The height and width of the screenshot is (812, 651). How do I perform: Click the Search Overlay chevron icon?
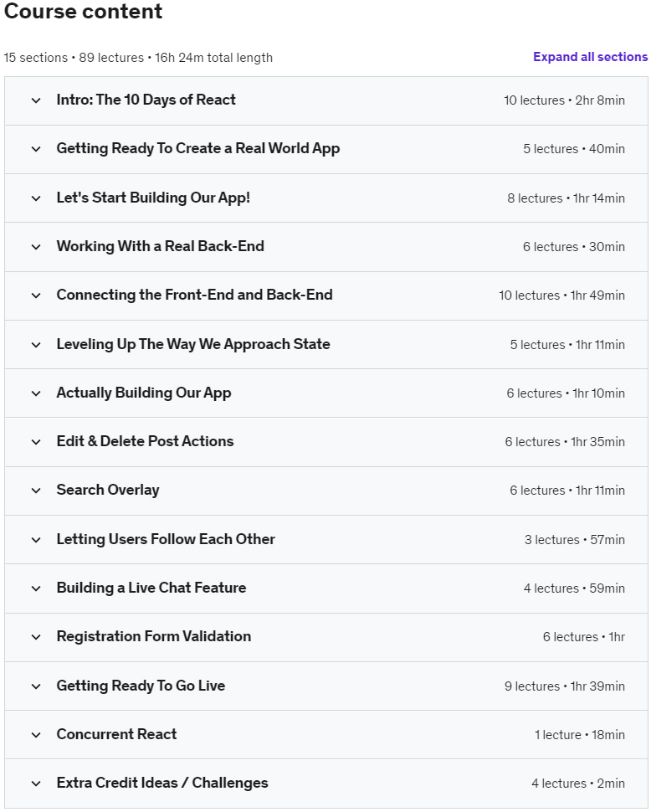[x=36, y=491]
